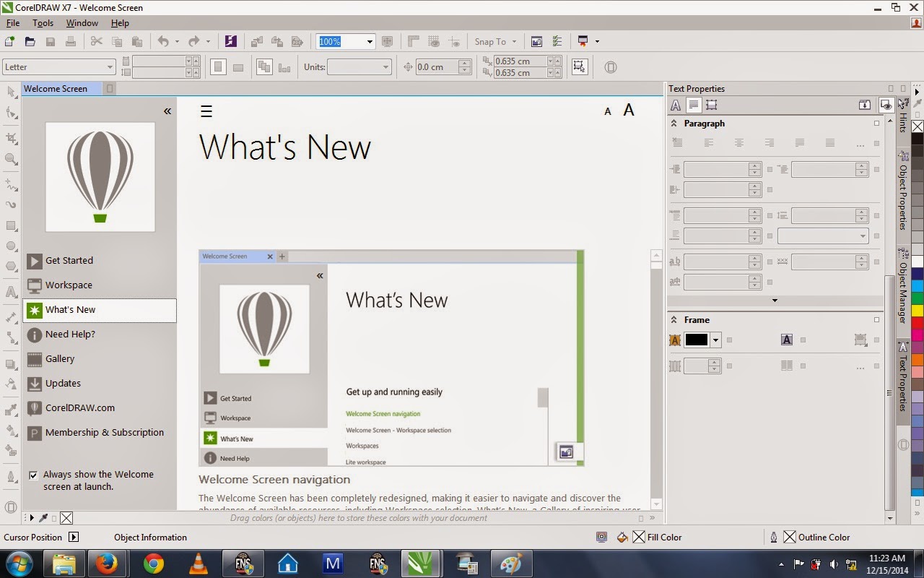924x578 pixels.
Task: Click the purple Search content icon
Action: pos(230,41)
